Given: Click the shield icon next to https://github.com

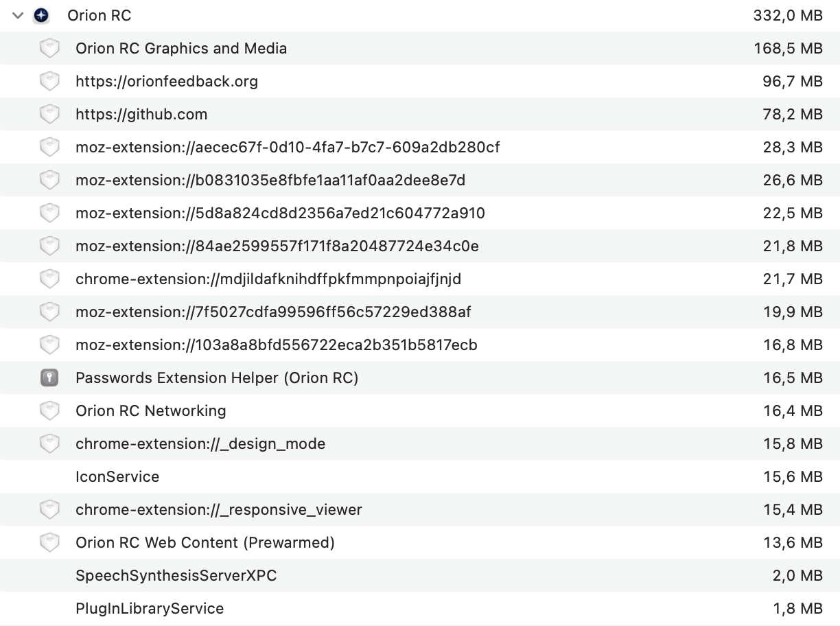Looking at the screenshot, I should pyautogui.click(x=49, y=114).
